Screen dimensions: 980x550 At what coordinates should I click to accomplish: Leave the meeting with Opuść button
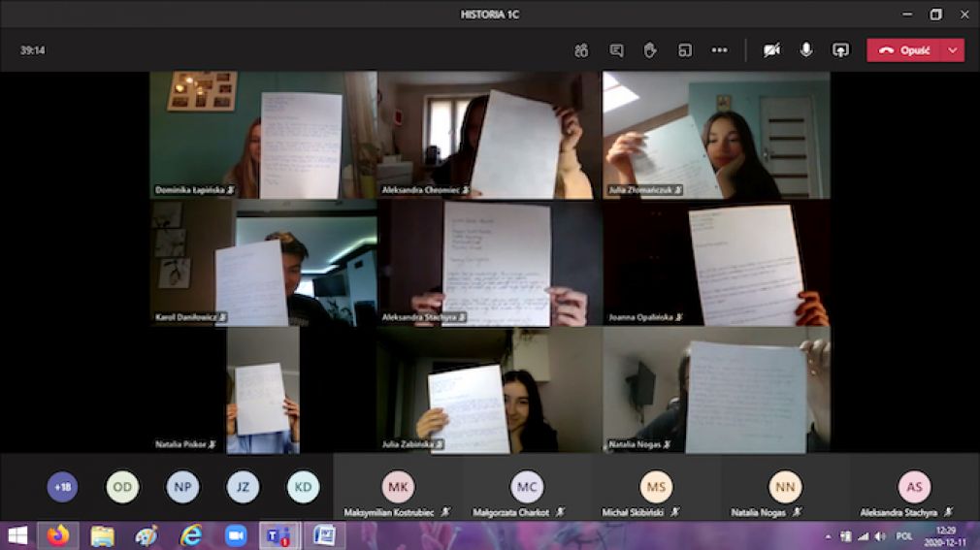pos(903,50)
